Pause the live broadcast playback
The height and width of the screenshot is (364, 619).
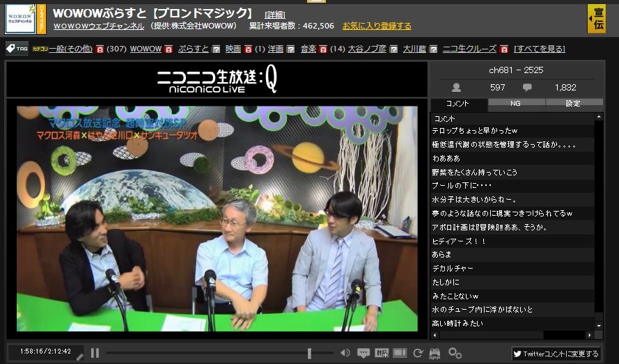coord(95,353)
